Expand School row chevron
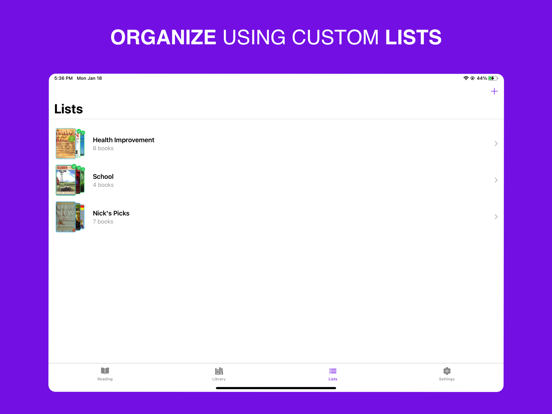This screenshot has width=552, height=414. point(496,180)
